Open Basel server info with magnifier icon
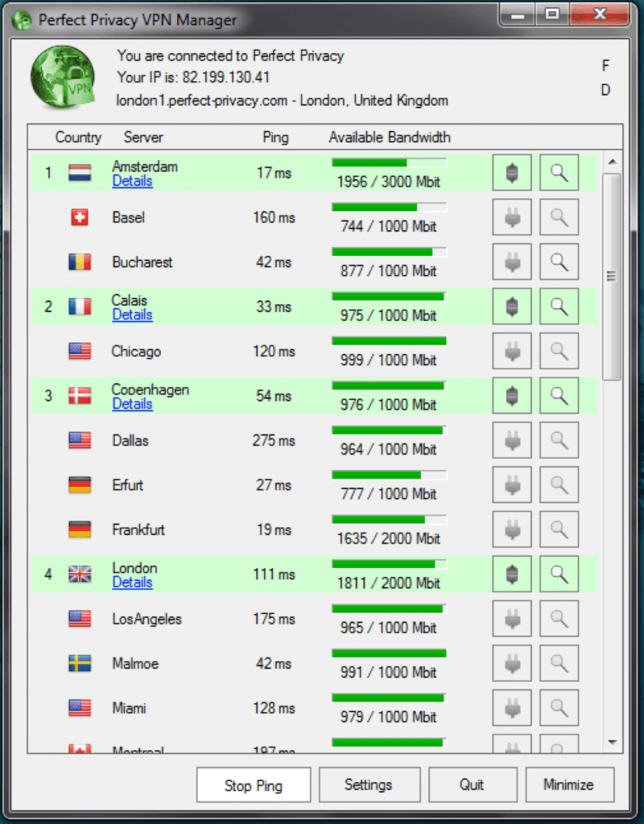 (559, 217)
